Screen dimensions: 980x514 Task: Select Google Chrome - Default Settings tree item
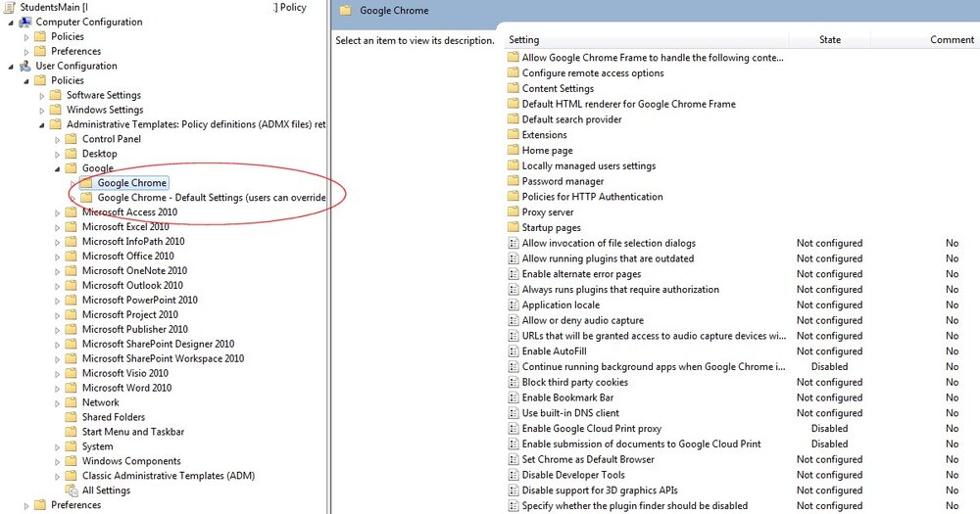pos(212,198)
